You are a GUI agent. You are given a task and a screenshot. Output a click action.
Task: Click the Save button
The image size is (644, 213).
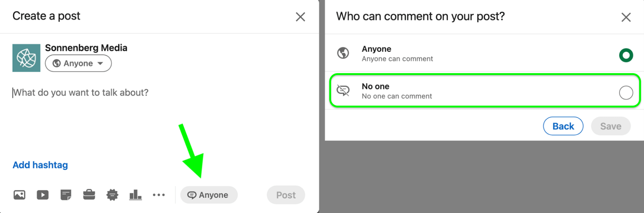pyautogui.click(x=610, y=126)
